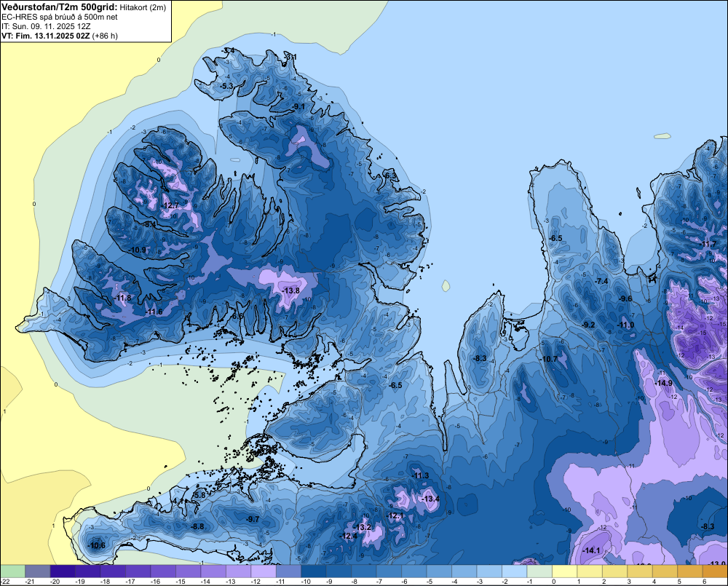
Task: Select the -11.6 temperature value
Action: point(154,312)
